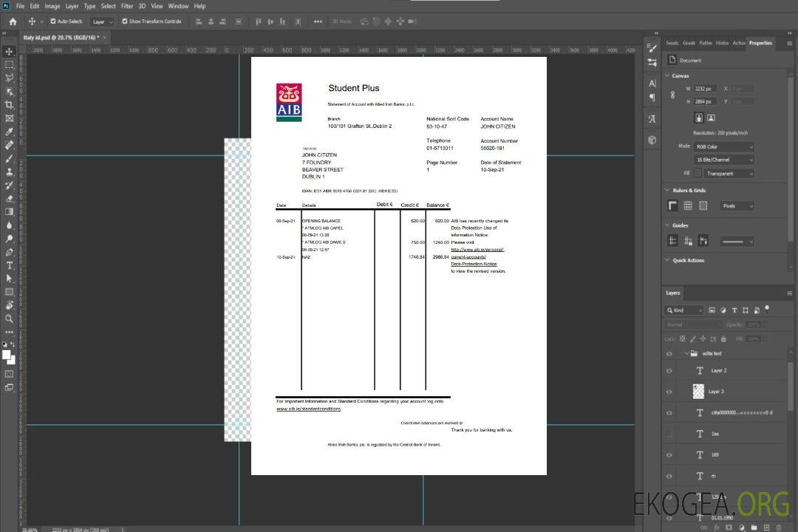This screenshot has width=798, height=532.
Task: Select the Rectangle shape tool
Action: tap(9, 292)
